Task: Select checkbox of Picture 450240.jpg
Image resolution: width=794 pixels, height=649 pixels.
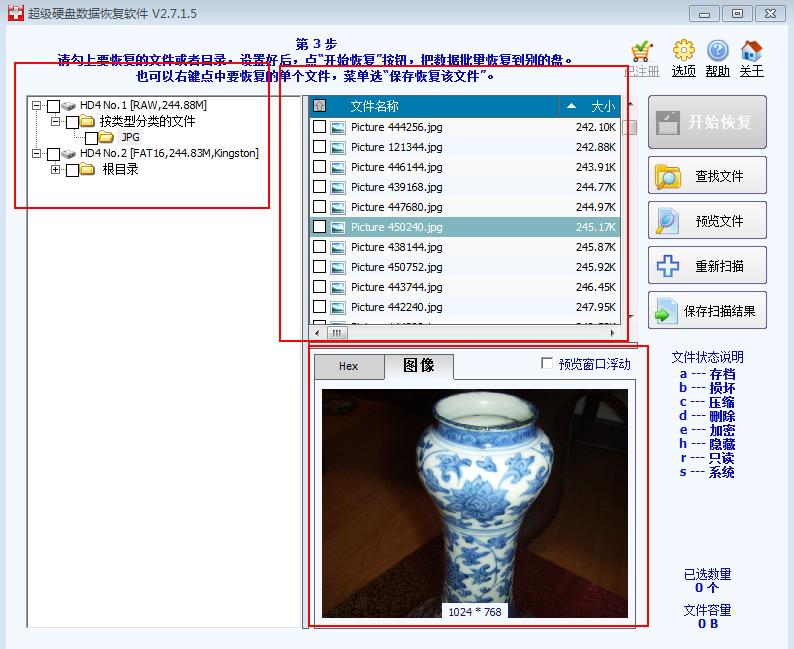Action: (320, 227)
